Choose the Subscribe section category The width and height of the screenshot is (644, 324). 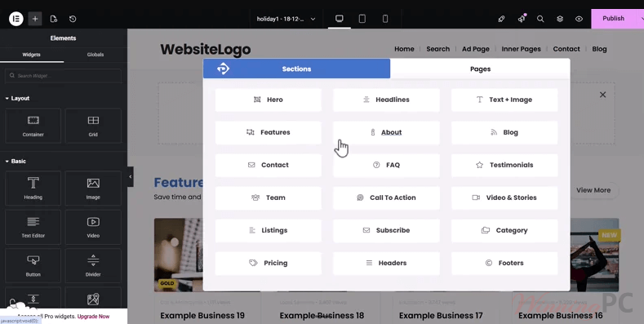[386, 230]
